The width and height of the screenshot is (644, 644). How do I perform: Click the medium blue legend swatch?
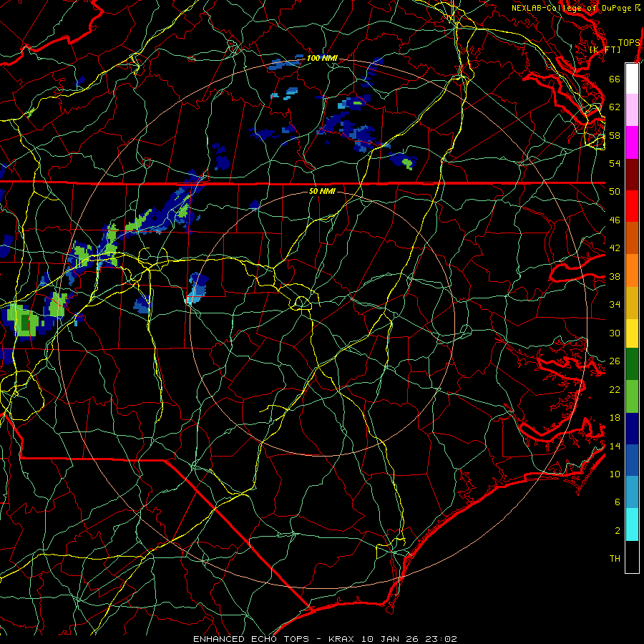click(x=632, y=460)
